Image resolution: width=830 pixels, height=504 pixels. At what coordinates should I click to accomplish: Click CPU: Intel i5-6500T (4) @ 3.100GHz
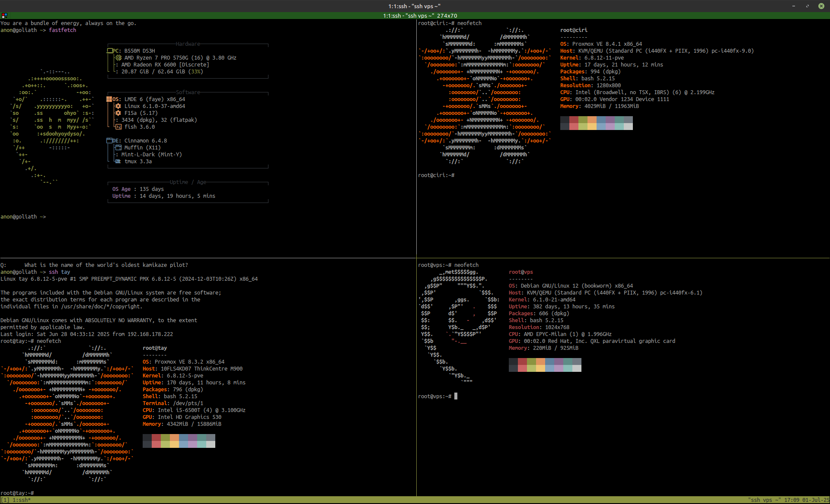pyautogui.click(x=194, y=410)
